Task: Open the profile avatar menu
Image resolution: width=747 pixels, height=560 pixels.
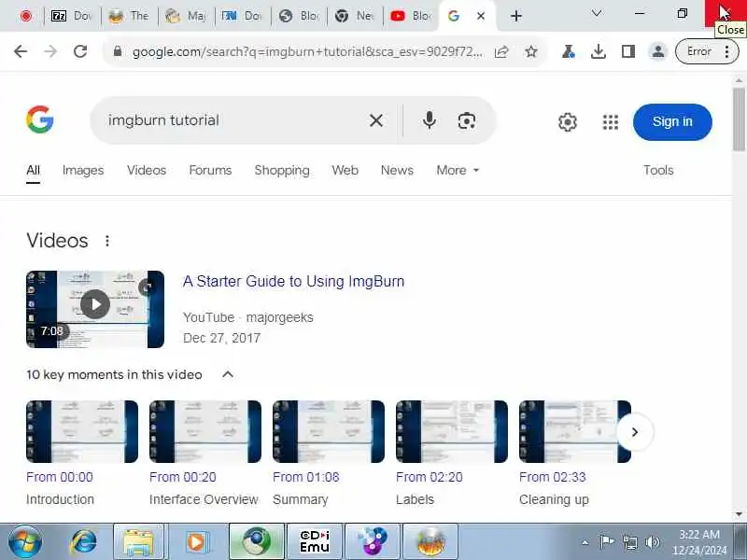Action: 658,51
